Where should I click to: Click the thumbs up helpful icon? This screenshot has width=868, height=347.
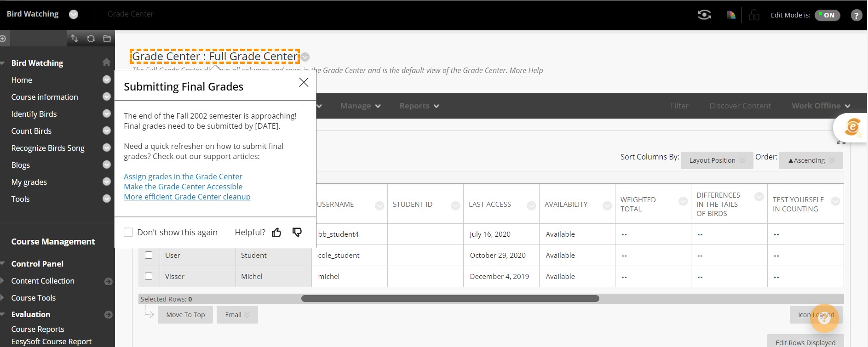pyautogui.click(x=276, y=233)
